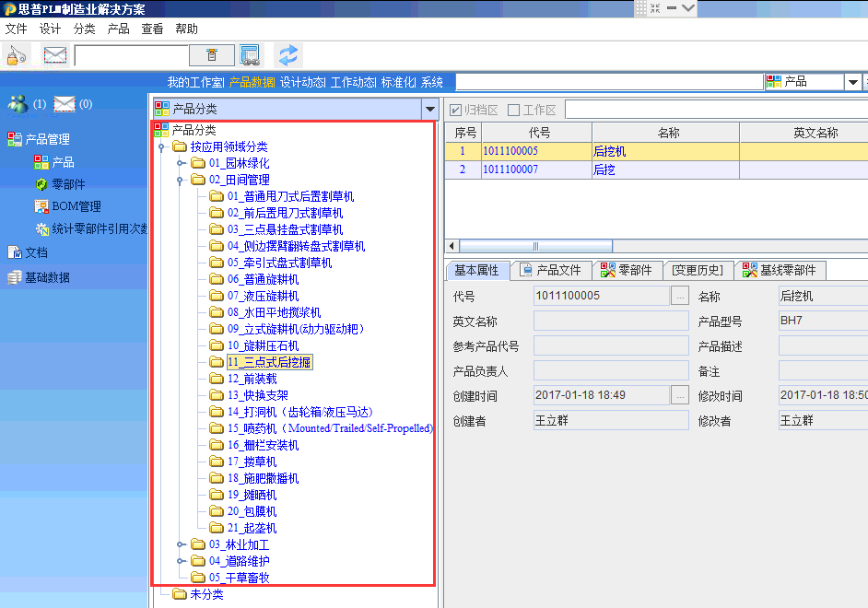
Task: Click horizontal scrollbar thumb under product table
Action: click(536, 246)
